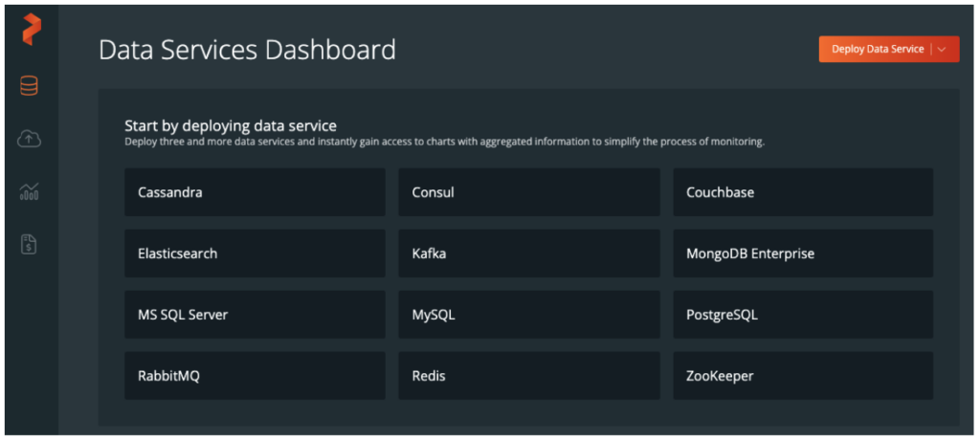Expand the Deploy Data Service dropdown arrow
Image resolution: width=980 pixels, height=440 pixels.
pos(943,50)
